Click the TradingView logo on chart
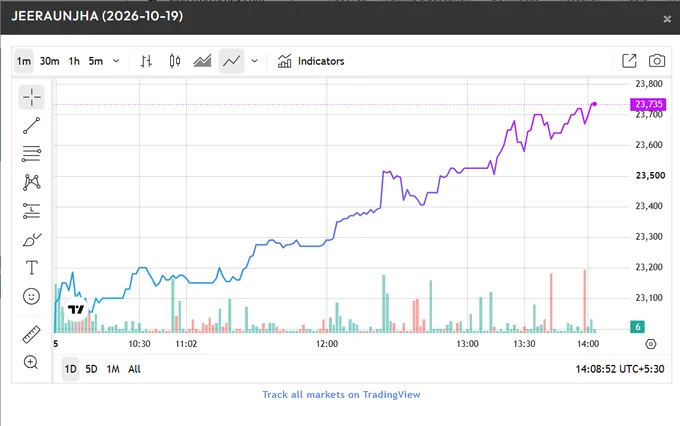Screen dimensions: 680x426 (76, 309)
